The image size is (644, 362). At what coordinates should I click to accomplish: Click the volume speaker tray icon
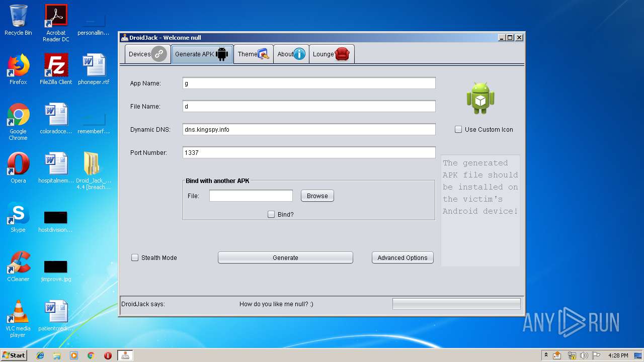click(584, 355)
